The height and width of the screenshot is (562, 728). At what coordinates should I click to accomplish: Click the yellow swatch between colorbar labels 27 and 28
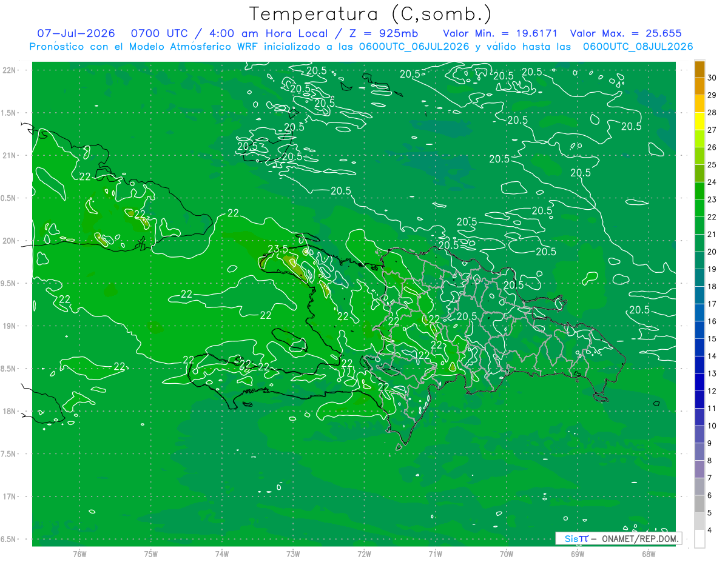coord(699,121)
